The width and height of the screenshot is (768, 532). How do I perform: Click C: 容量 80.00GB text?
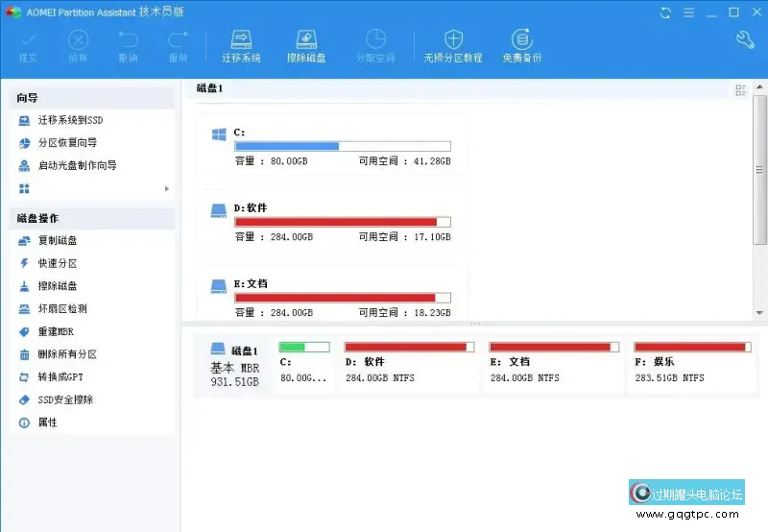(x=272, y=161)
